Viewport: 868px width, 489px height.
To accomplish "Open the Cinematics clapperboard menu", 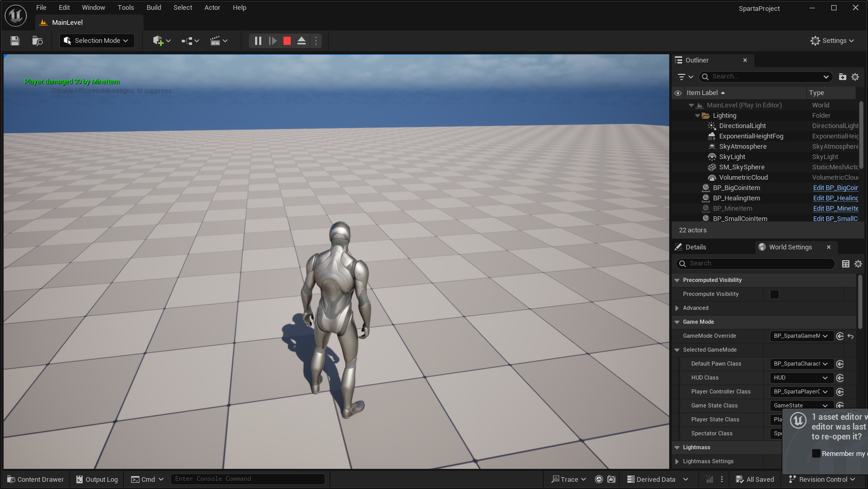I will (x=218, y=41).
